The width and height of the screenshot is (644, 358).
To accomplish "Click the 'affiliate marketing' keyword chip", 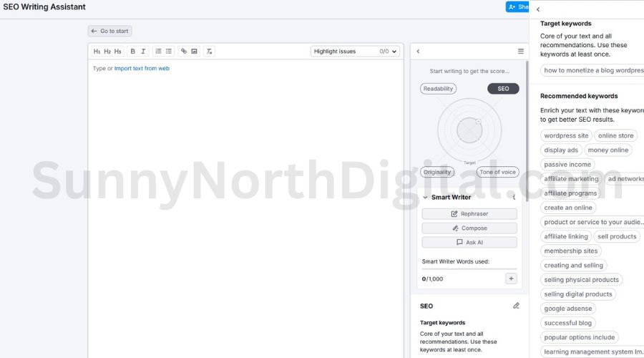I will pyautogui.click(x=571, y=179).
